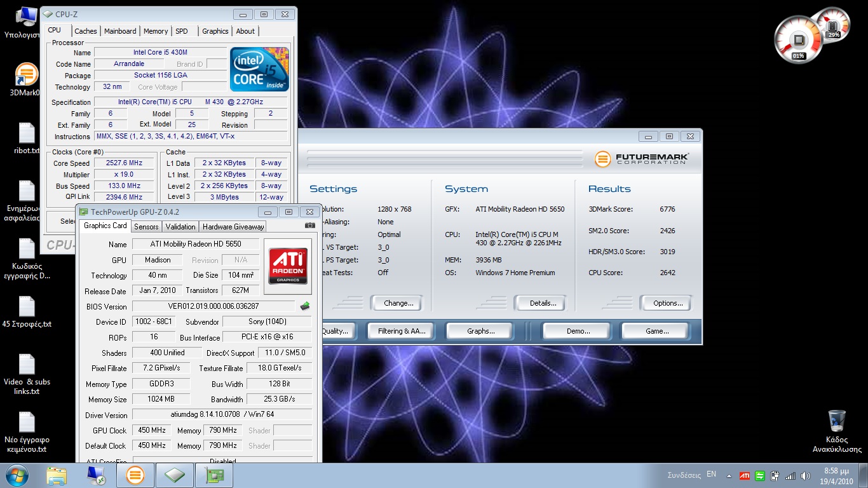Click the Game... button in 3DMark
Image resolution: width=868 pixels, height=488 pixels.
pyautogui.click(x=657, y=331)
